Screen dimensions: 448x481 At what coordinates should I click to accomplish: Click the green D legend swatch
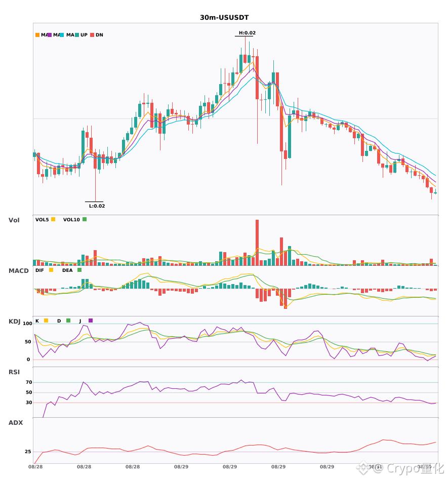[x=68, y=320]
